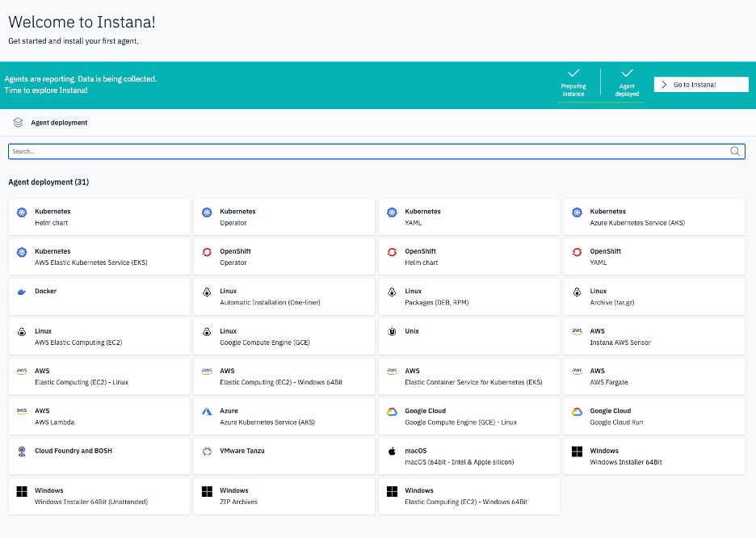This screenshot has width=756, height=538.
Task: Choose Windows ZIP Archives option
Action: click(x=284, y=496)
